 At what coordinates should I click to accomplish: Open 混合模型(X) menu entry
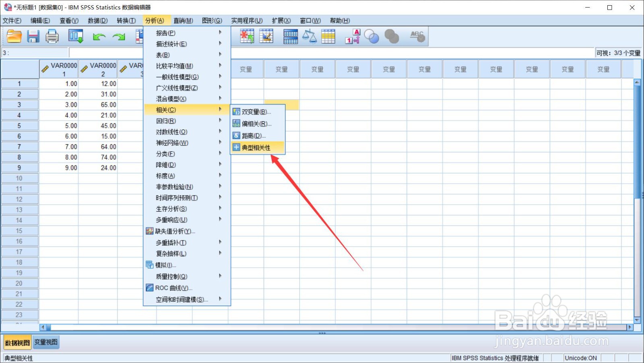point(187,99)
